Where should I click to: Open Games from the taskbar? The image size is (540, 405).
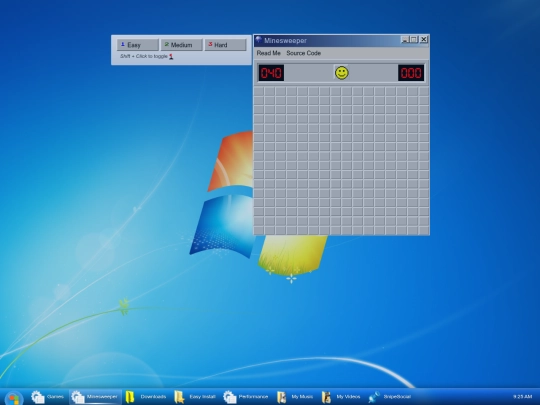tap(47, 397)
